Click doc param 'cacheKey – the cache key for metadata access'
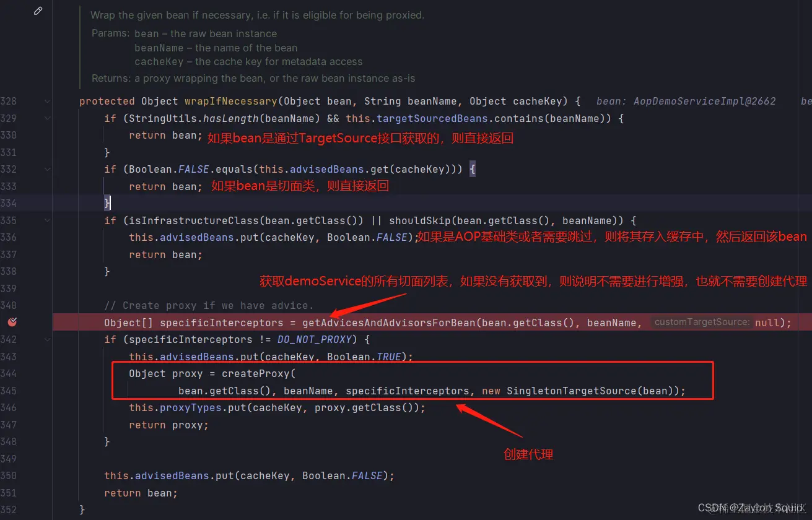 click(x=248, y=61)
